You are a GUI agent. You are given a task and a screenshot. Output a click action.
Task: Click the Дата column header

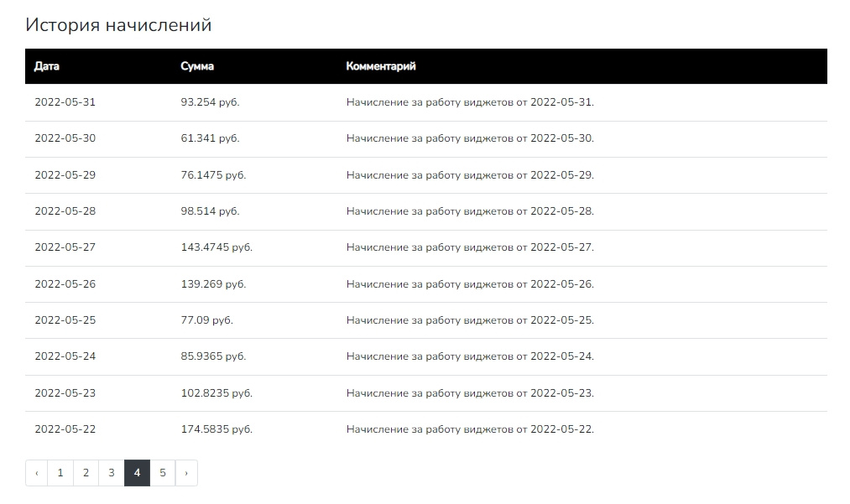[47, 66]
